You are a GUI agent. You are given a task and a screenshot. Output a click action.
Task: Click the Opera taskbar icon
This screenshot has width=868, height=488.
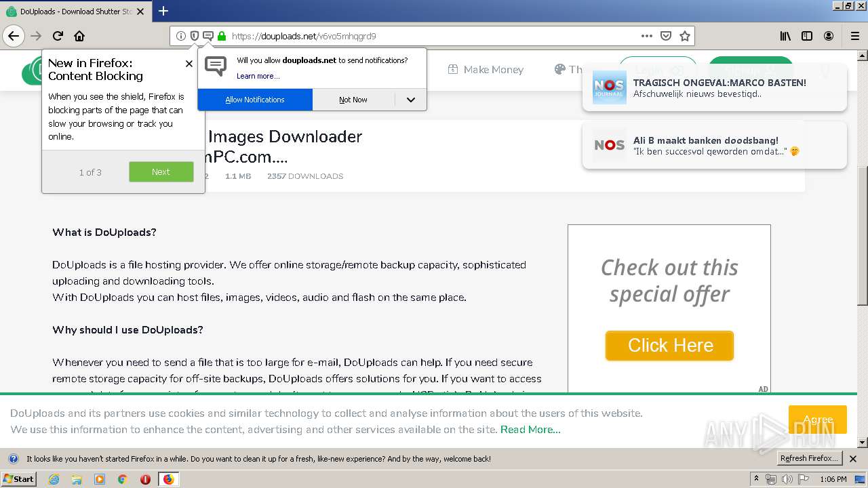click(x=145, y=479)
